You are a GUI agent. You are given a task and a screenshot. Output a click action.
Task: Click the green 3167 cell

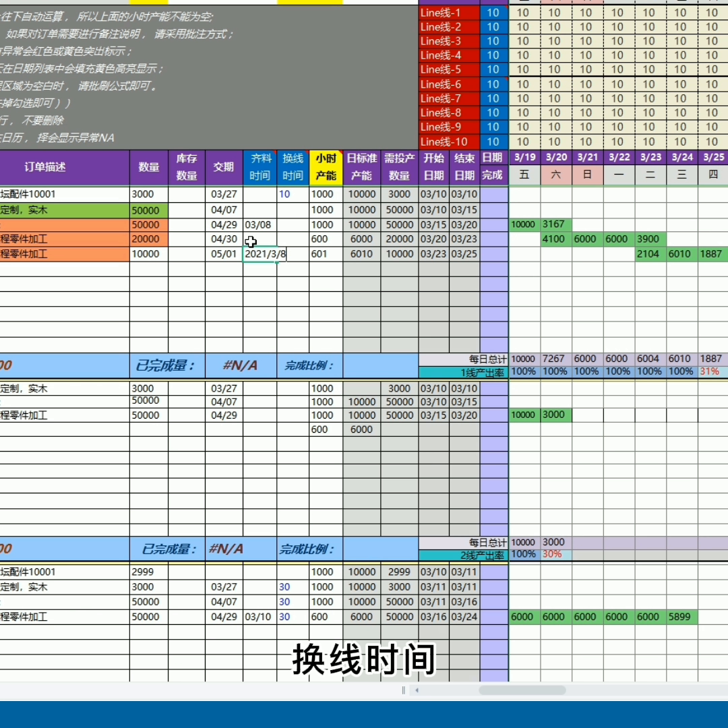point(556,224)
